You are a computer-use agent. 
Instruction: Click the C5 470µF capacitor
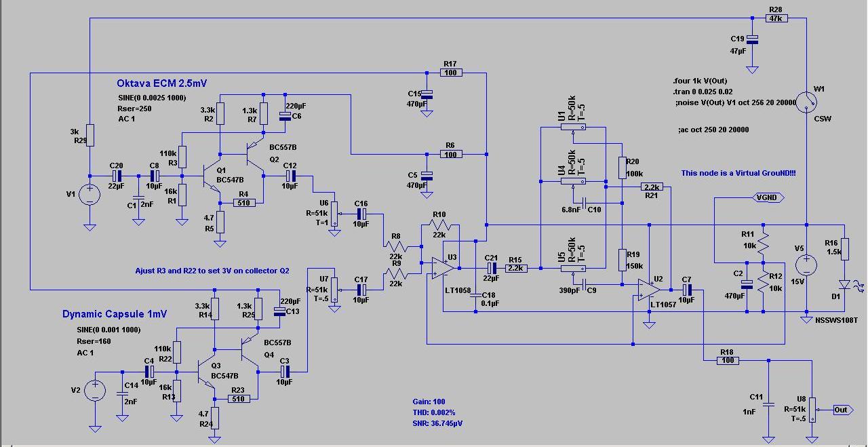[426, 177]
